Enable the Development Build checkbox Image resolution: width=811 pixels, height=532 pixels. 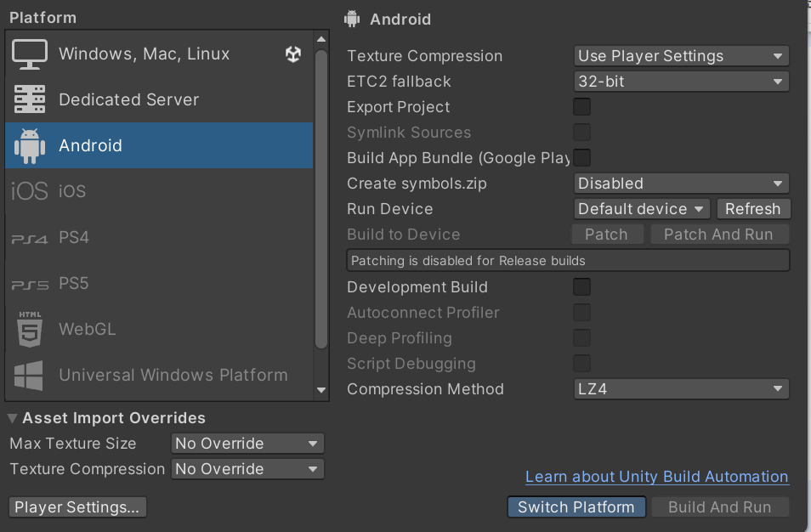pos(581,287)
